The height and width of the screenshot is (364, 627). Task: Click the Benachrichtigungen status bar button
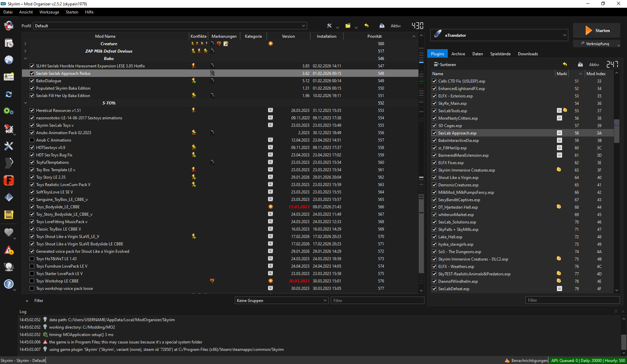coord(526,361)
